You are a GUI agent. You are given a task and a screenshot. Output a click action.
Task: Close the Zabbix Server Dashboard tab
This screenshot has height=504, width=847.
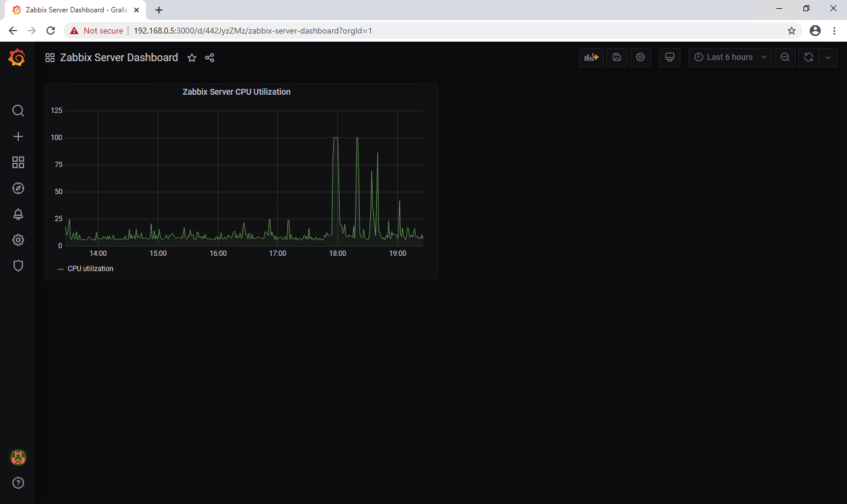tap(137, 10)
